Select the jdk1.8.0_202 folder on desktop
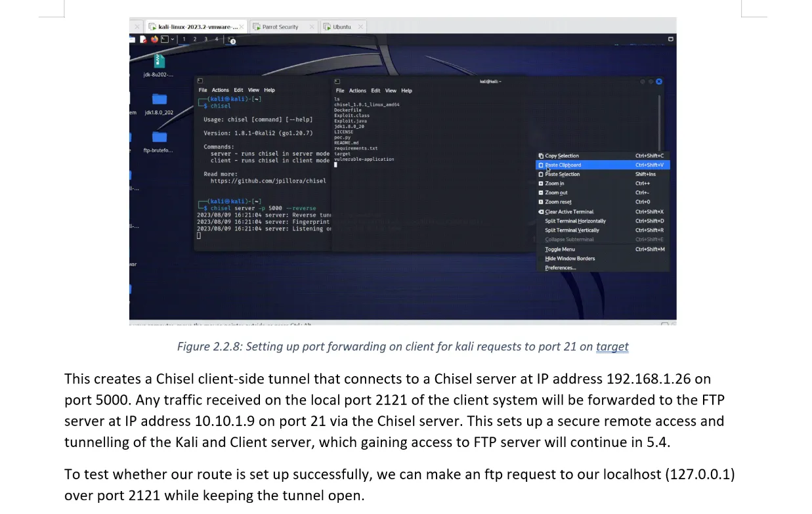Viewport: 812px width, 514px height. tap(159, 104)
